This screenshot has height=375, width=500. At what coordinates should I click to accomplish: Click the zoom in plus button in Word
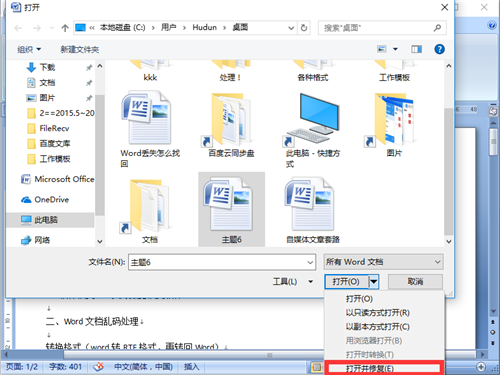(481, 367)
